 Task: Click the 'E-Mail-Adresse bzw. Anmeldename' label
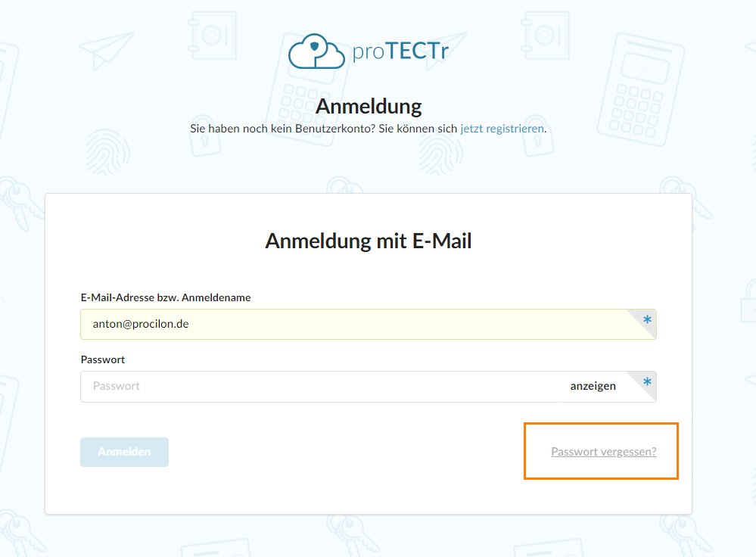(x=165, y=297)
